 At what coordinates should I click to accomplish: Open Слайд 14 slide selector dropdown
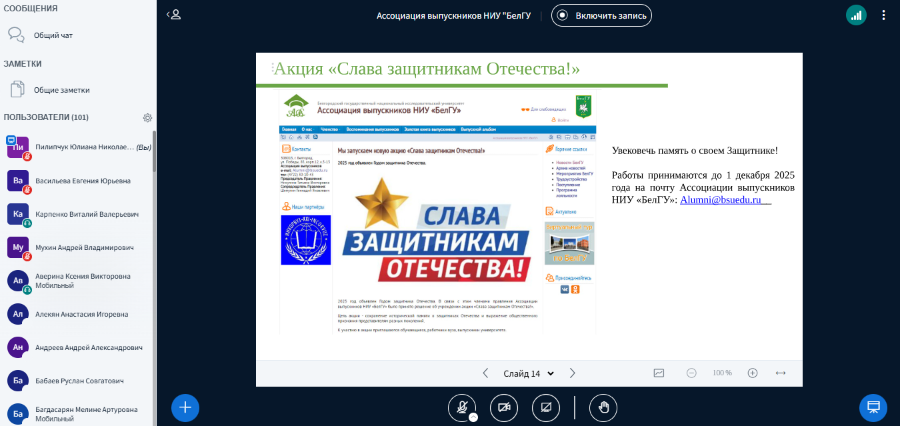(x=529, y=373)
